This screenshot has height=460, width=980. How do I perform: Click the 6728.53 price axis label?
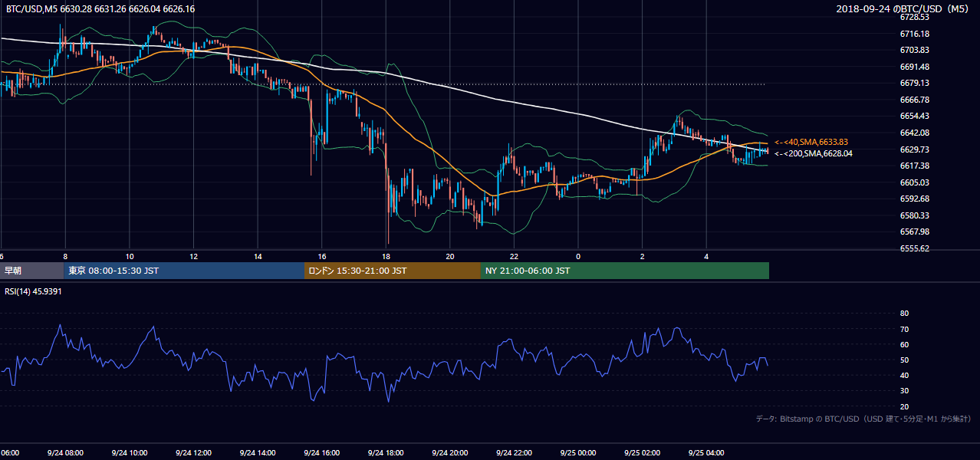[x=915, y=17]
